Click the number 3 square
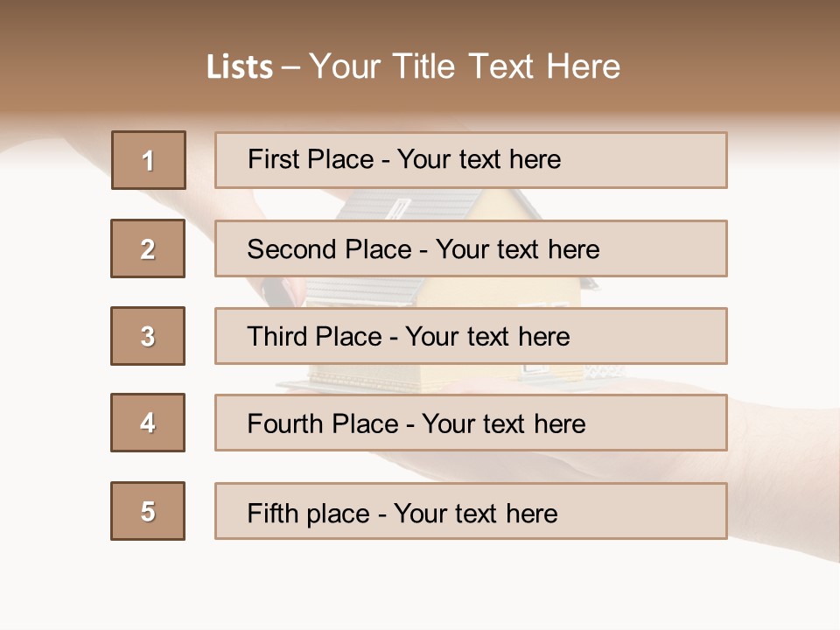 click(x=148, y=336)
